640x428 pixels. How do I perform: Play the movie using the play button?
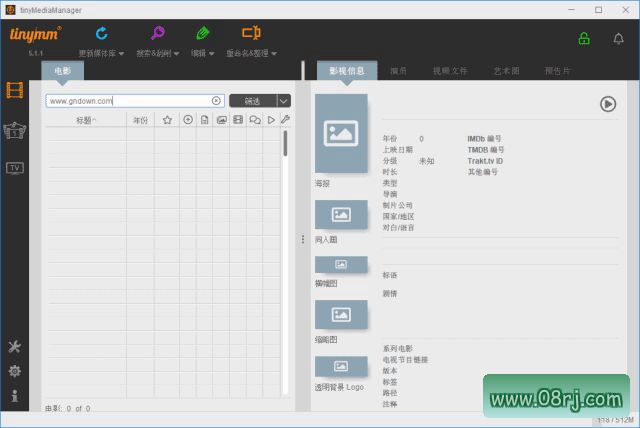tap(607, 103)
